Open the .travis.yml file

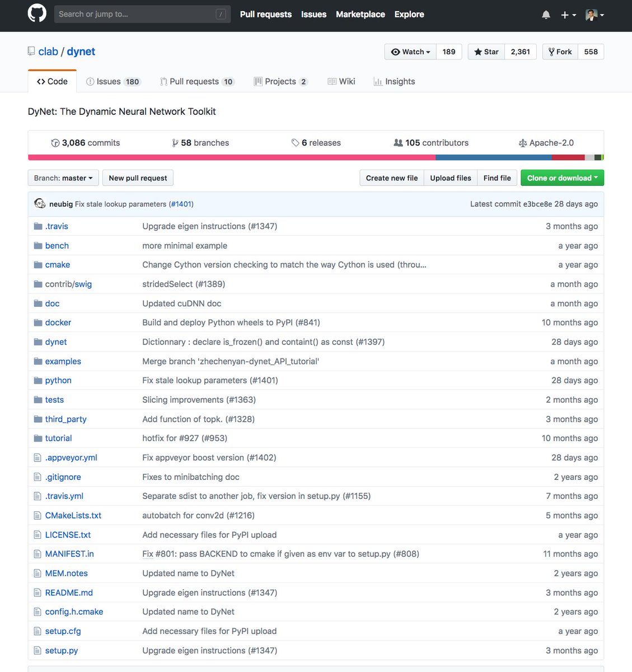coord(64,496)
